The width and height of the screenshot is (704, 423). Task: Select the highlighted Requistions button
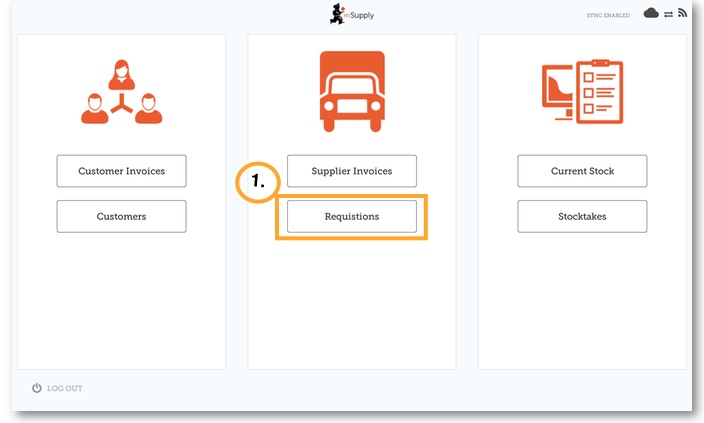pyautogui.click(x=351, y=216)
